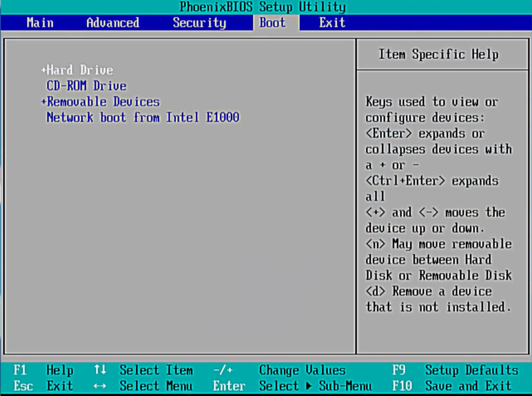Go to the Security tab
This screenshot has height=396, width=532.
click(199, 23)
